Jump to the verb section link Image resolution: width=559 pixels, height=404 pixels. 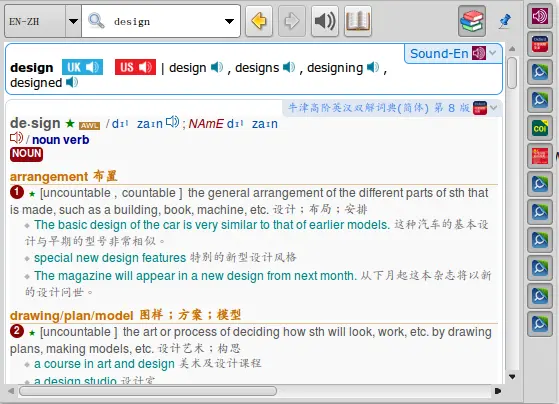(x=75, y=140)
